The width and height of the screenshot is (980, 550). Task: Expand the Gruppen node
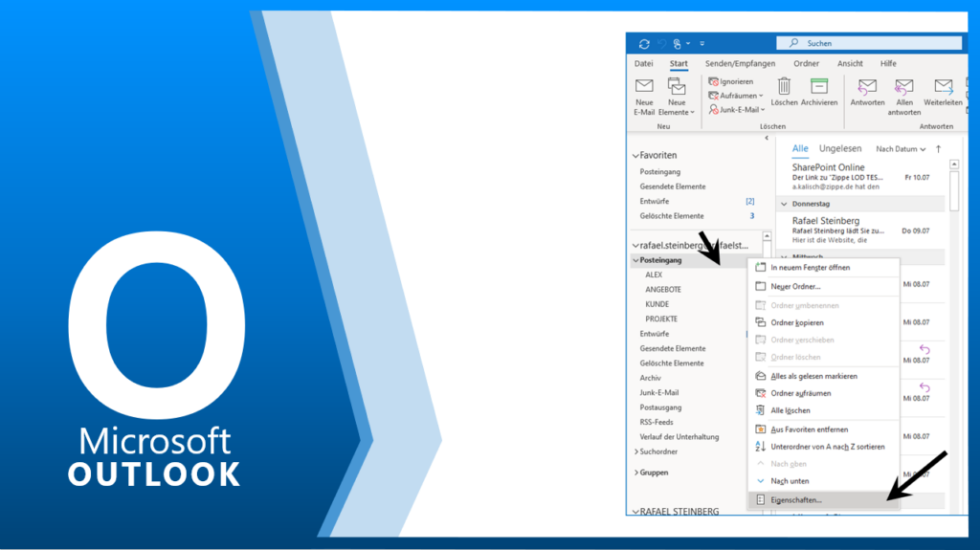[636, 473]
